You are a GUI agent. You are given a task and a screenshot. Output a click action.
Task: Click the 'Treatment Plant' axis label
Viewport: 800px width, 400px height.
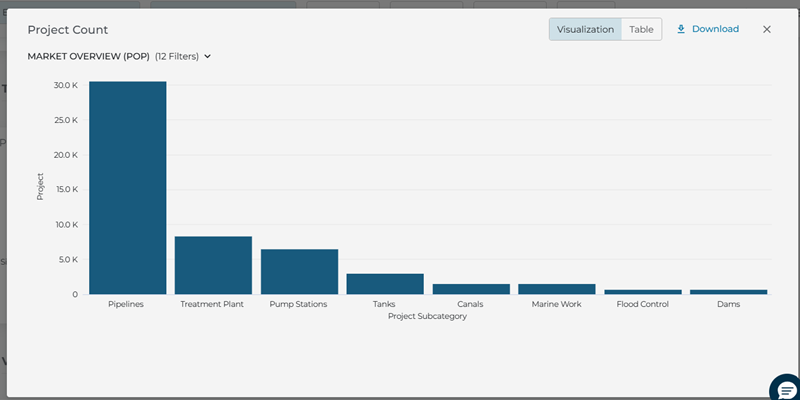[x=212, y=304]
